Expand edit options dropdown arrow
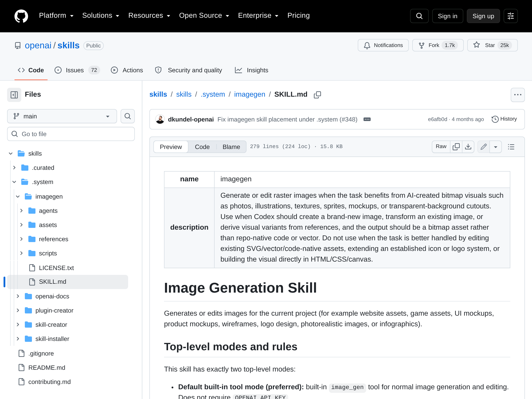This screenshot has height=399, width=532. click(x=496, y=147)
